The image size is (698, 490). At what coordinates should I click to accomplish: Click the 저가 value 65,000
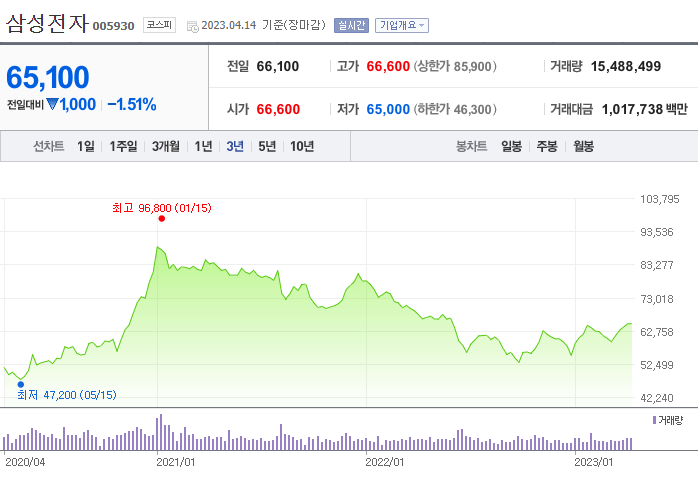tap(388, 109)
